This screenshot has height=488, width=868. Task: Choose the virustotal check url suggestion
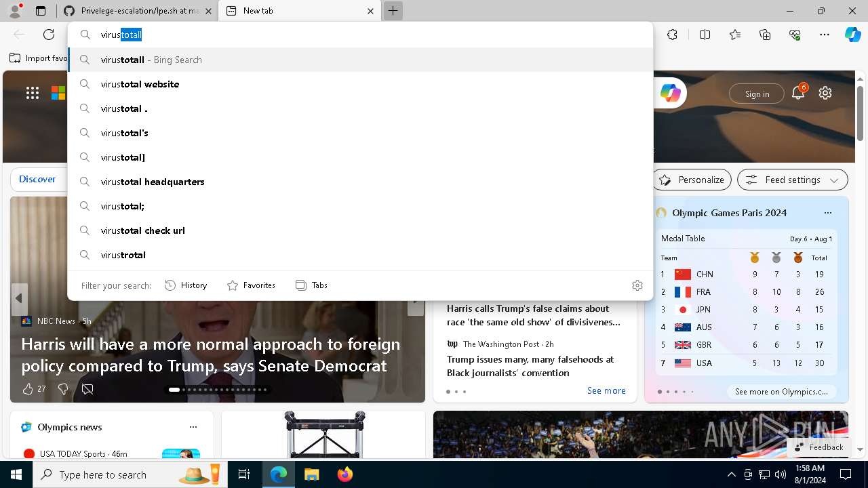coord(361,230)
